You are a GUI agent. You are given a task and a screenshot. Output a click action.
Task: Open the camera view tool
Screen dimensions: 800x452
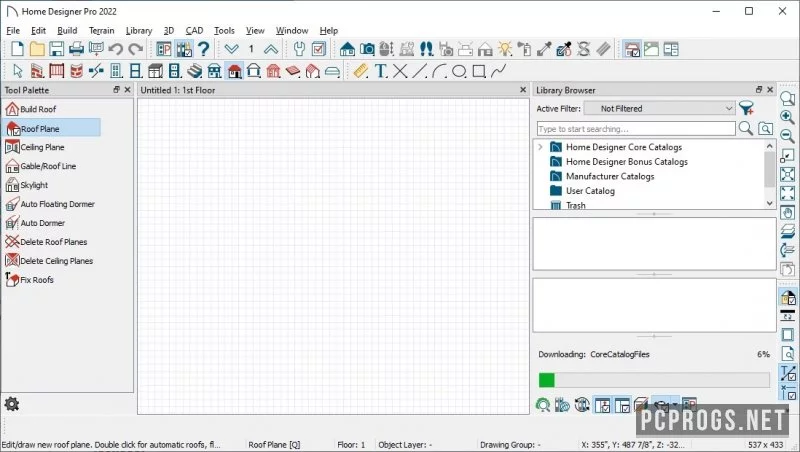[367, 49]
